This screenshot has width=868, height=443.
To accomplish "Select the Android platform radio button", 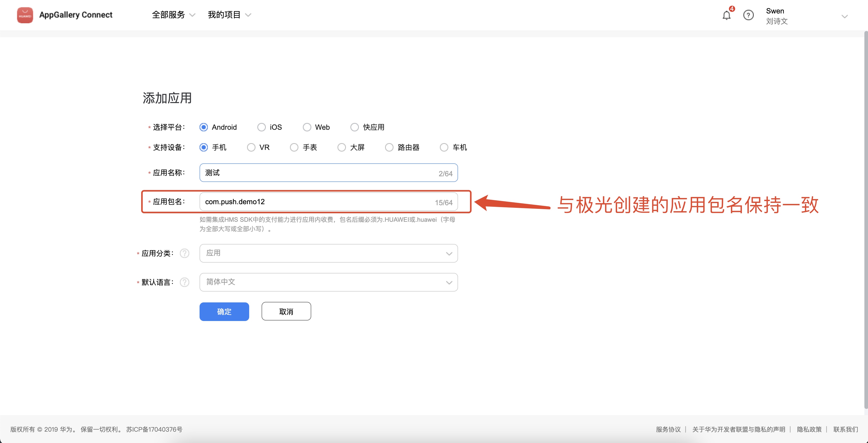I will [x=203, y=127].
